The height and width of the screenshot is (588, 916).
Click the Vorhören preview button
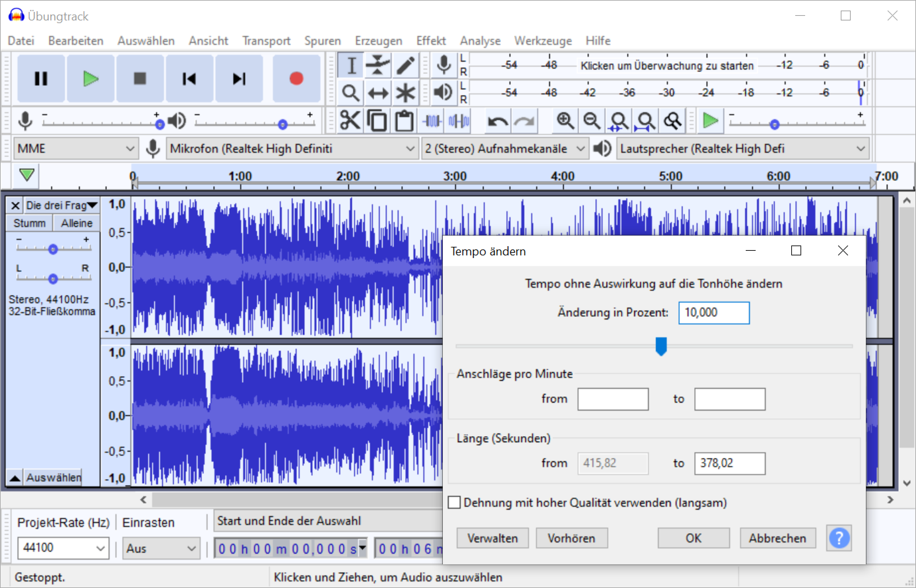tap(571, 538)
